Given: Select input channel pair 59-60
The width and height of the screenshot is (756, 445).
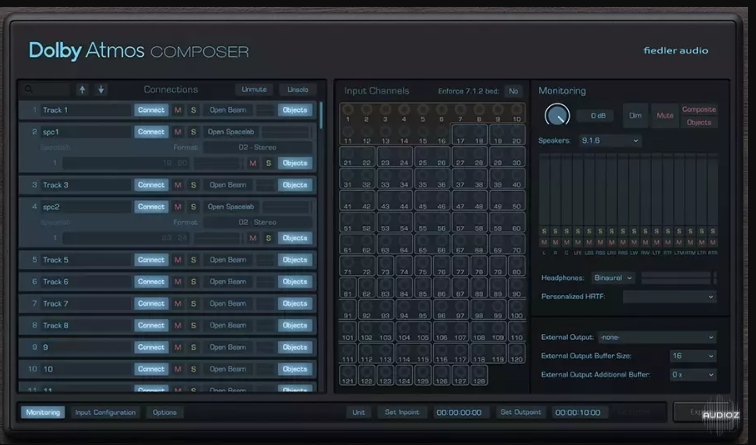Looking at the screenshot, I should [507, 222].
